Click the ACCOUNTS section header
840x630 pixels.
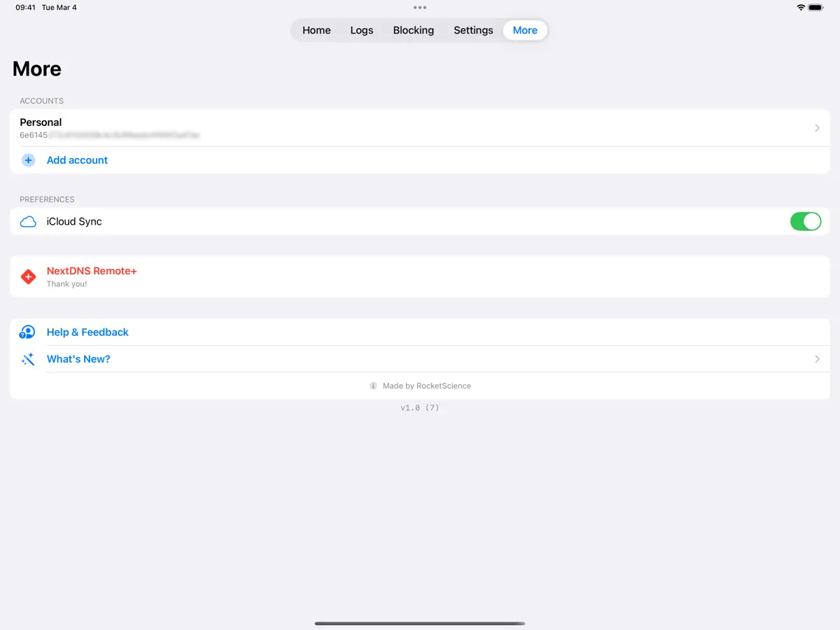[42, 101]
